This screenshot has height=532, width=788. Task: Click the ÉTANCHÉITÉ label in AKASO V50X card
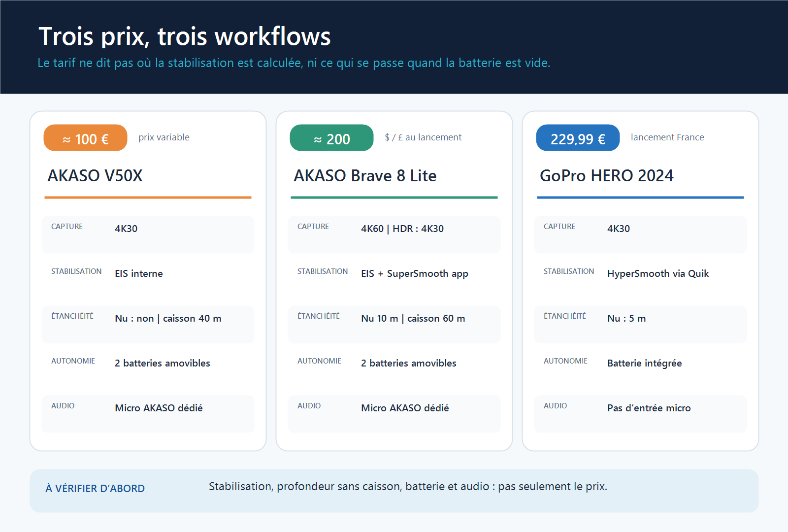pos(72,316)
